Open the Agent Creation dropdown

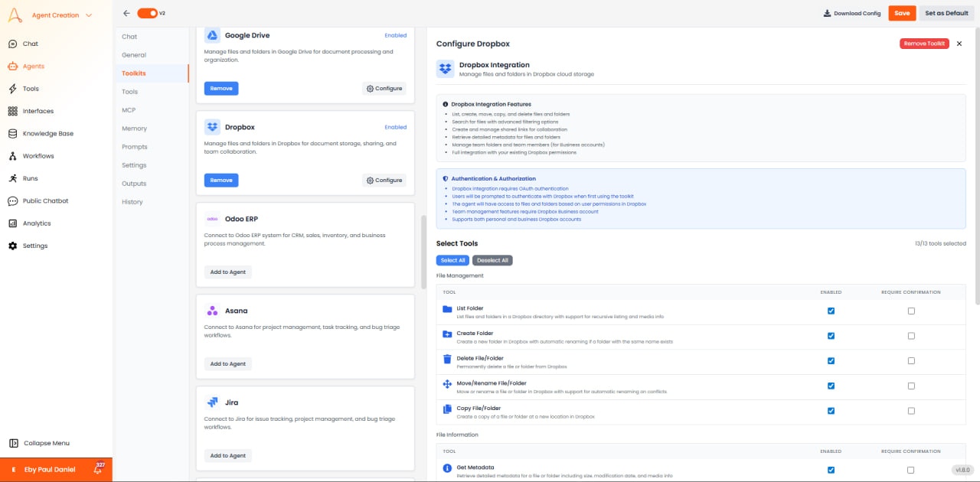coord(57,14)
